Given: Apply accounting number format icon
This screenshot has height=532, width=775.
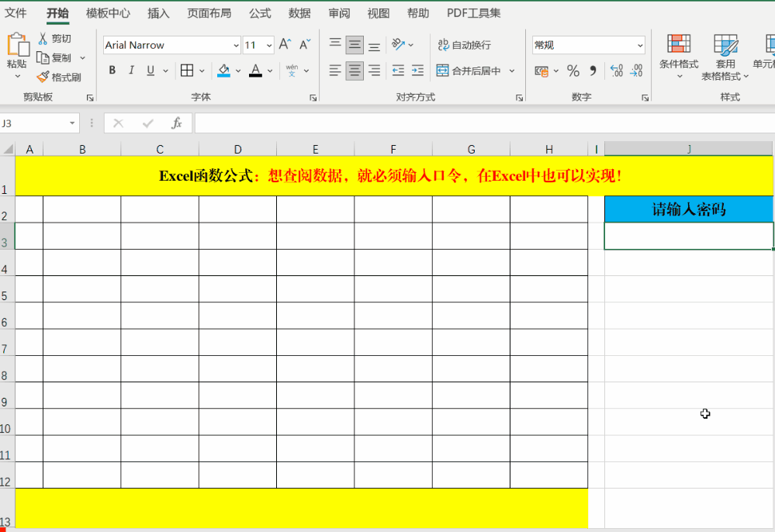Looking at the screenshot, I should pos(541,71).
